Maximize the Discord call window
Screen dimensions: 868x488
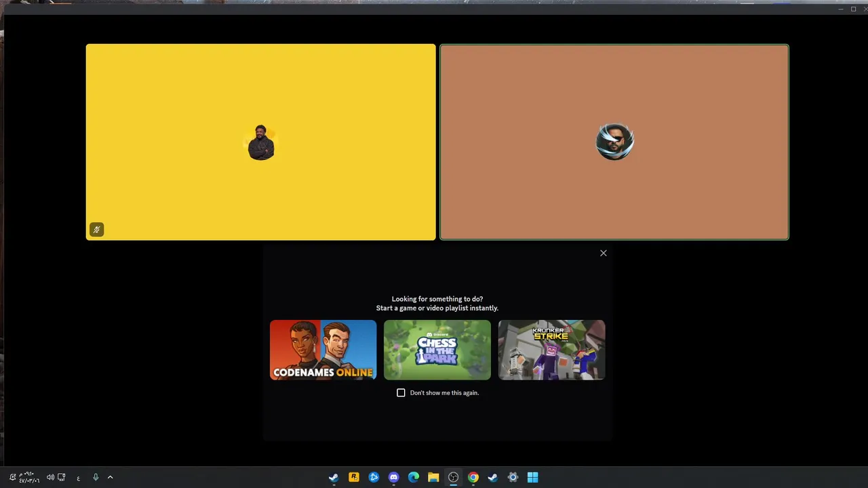pyautogui.click(x=853, y=9)
